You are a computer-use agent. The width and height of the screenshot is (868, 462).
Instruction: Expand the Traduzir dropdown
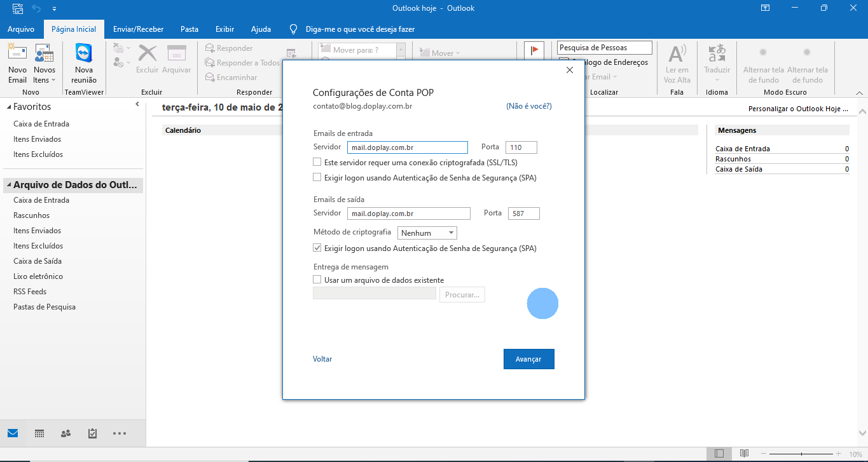click(x=717, y=80)
